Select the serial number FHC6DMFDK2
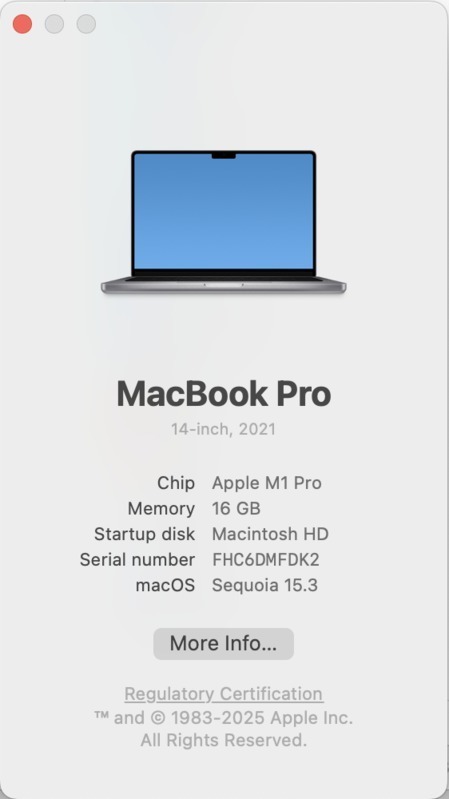This screenshot has height=799, width=449. [x=266, y=560]
